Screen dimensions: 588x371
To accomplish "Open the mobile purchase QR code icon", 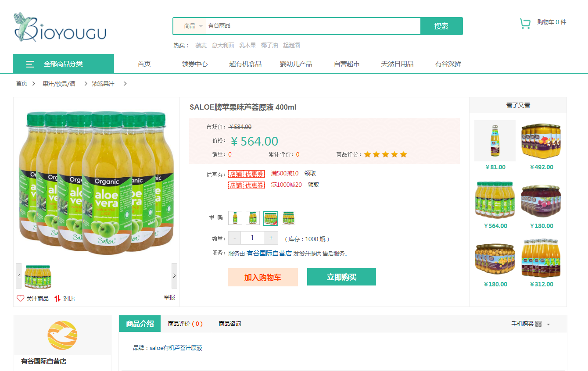I will 538,324.
